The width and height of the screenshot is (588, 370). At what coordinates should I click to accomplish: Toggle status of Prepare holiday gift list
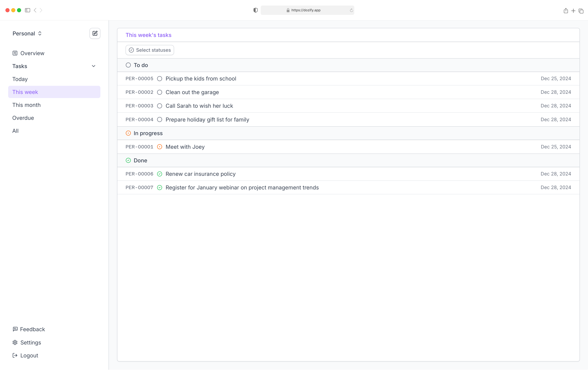(x=159, y=119)
